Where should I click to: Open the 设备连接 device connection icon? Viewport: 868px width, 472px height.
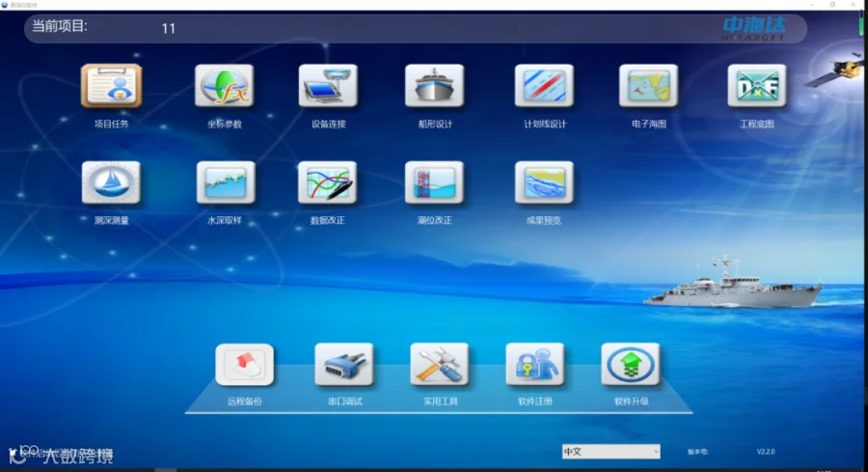tap(328, 86)
